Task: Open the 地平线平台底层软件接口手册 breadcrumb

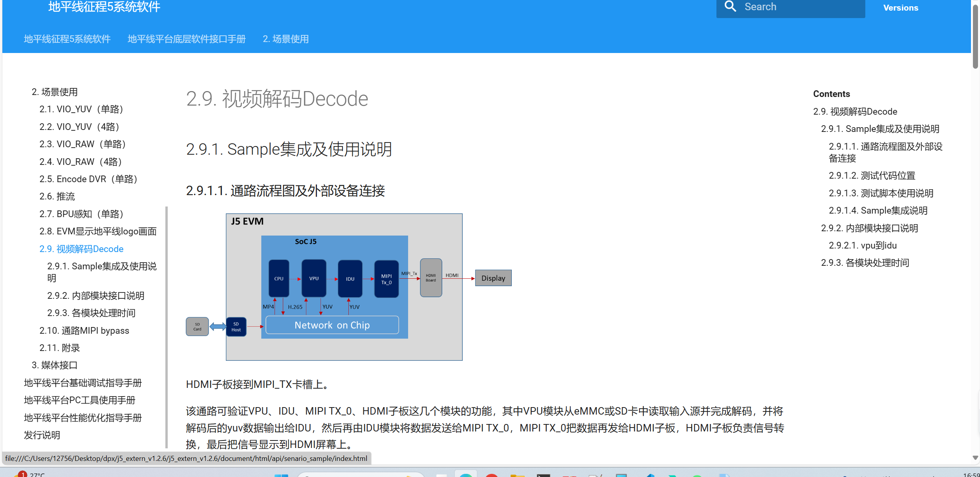Action: tap(187, 39)
